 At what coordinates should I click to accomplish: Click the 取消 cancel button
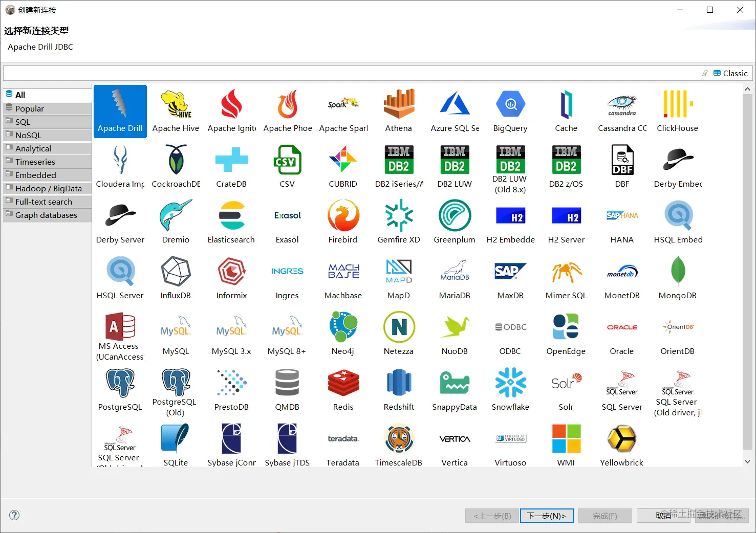click(663, 516)
